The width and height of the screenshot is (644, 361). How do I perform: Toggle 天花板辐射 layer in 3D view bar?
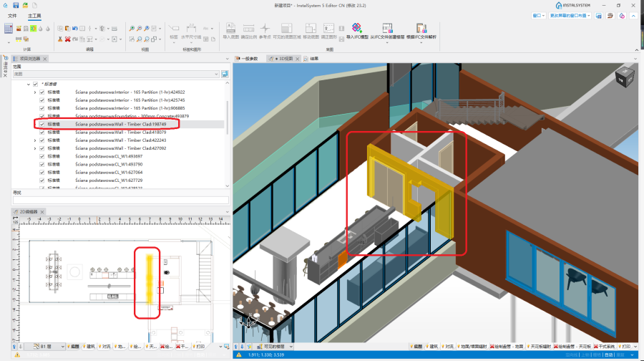(540, 347)
